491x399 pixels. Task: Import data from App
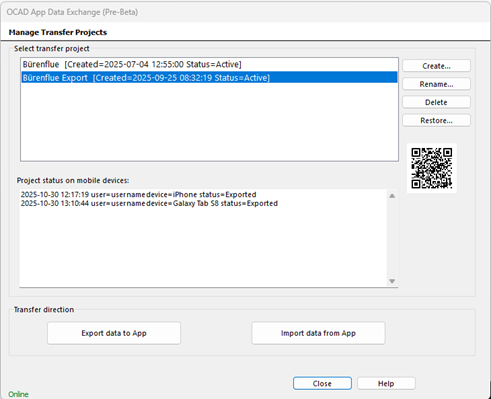coord(318,333)
